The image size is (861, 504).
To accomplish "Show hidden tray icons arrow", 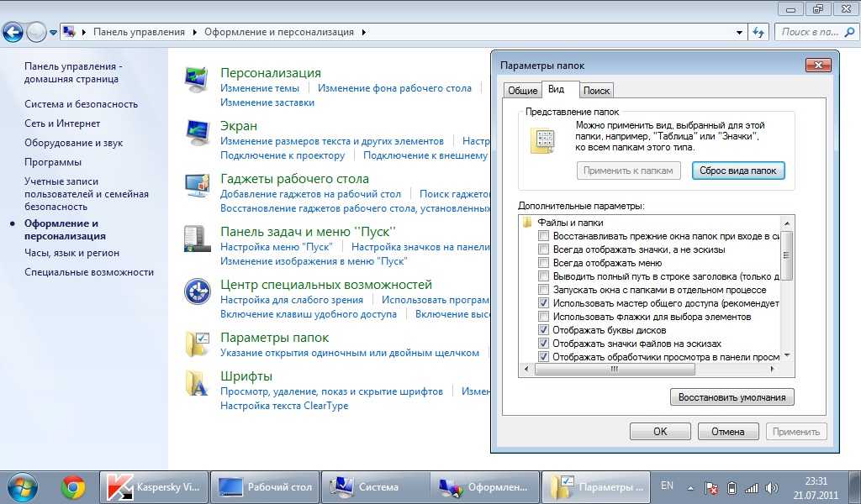I will (690, 488).
